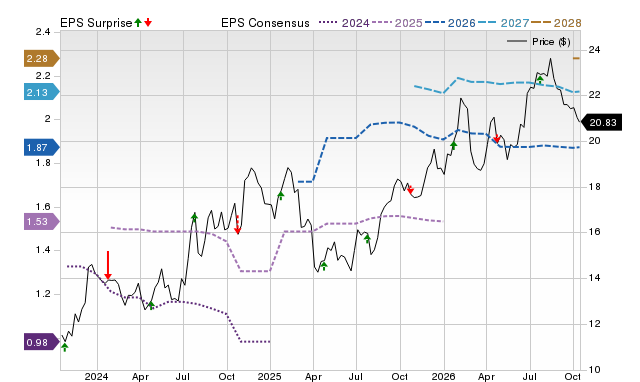
Task: Toggle the 2028 EPS consensus legend entry
Action: coord(556,23)
